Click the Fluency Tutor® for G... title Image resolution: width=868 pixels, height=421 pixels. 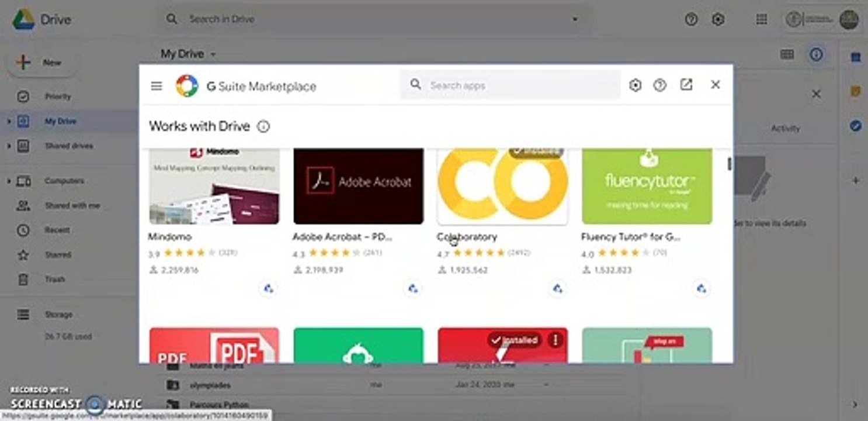[x=630, y=237]
